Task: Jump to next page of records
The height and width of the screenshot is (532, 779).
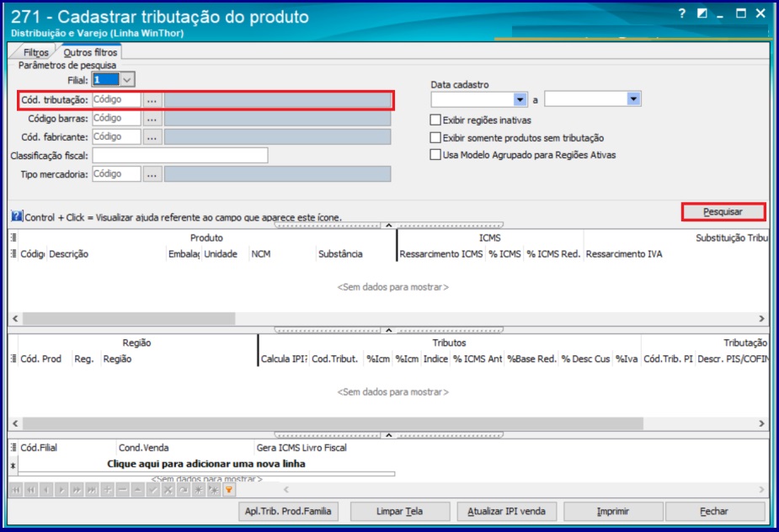Action: tap(77, 490)
